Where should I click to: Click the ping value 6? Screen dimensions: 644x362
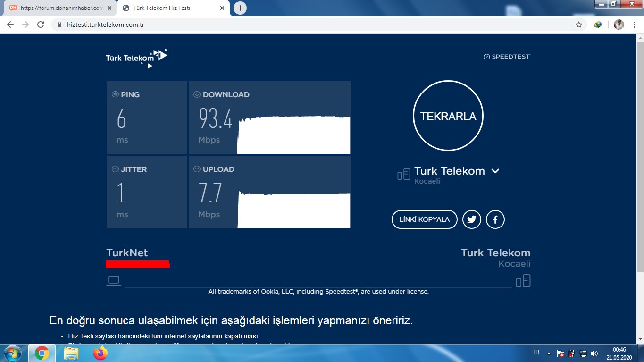tap(122, 119)
